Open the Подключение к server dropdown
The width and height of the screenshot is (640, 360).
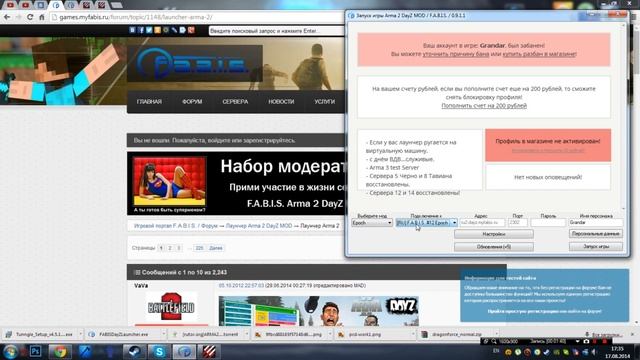coord(427,223)
